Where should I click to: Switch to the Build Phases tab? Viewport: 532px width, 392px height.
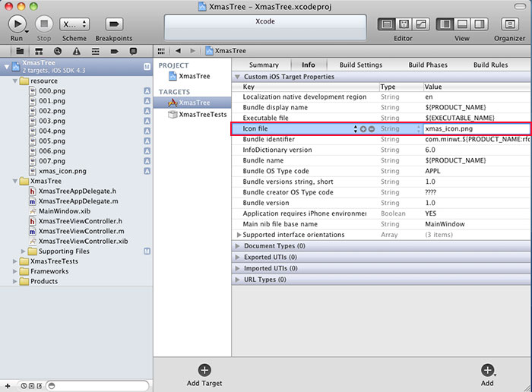click(x=428, y=65)
